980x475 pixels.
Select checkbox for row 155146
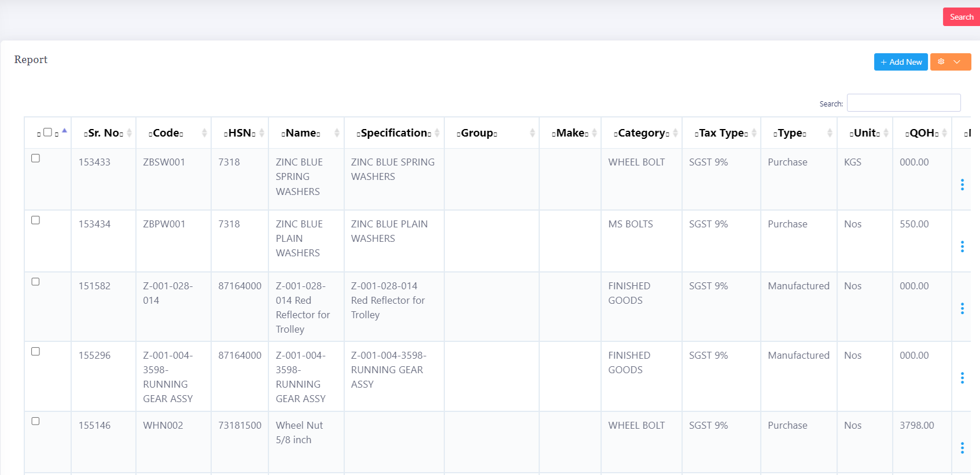coord(35,421)
